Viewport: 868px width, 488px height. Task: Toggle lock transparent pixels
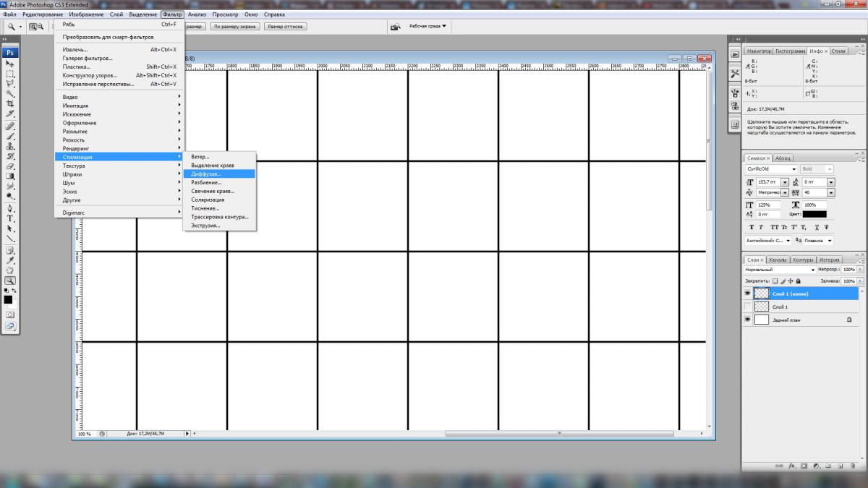click(775, 281)
